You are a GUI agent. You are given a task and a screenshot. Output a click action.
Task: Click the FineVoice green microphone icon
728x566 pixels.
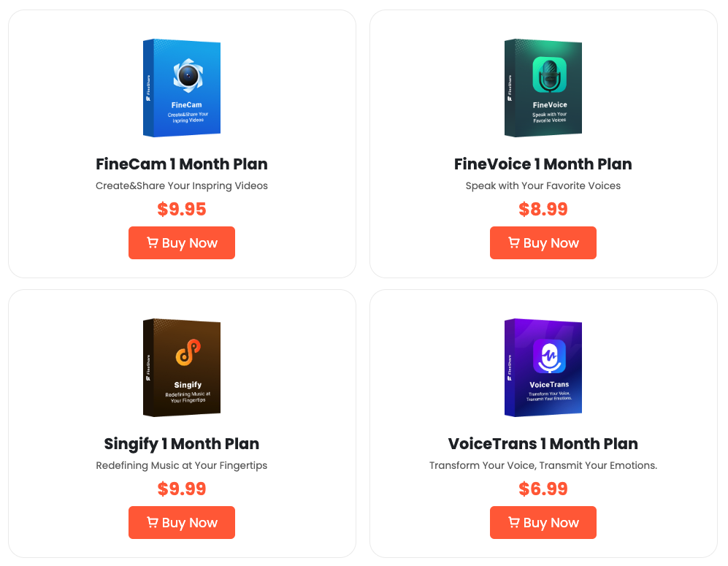click(x=549, y=74)
